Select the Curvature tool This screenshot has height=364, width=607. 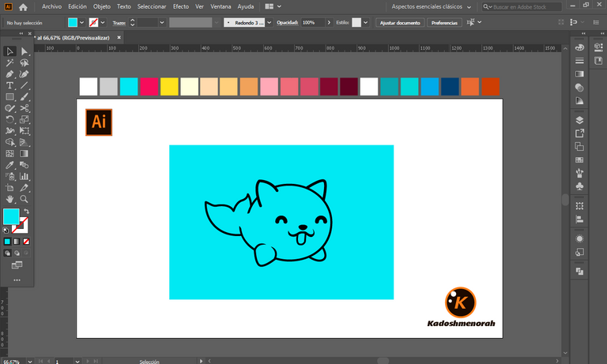24,74
